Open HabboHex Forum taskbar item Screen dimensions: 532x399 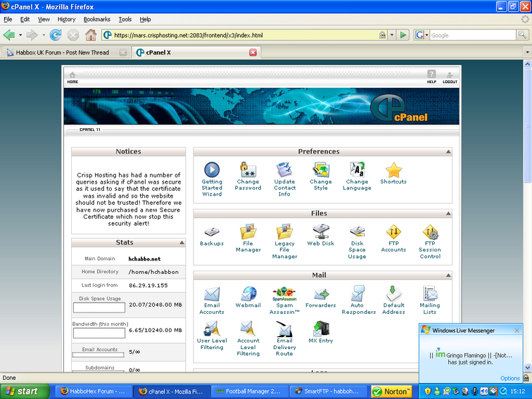(x=92, y=392)
